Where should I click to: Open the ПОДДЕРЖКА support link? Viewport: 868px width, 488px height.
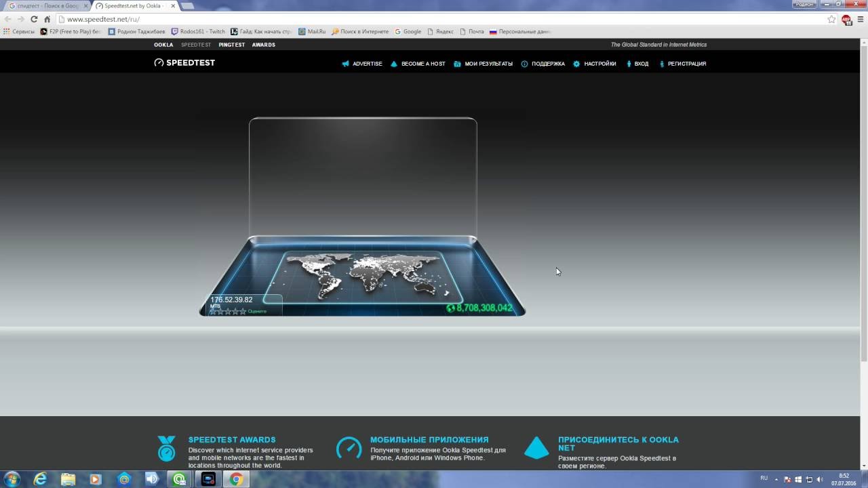542,64
